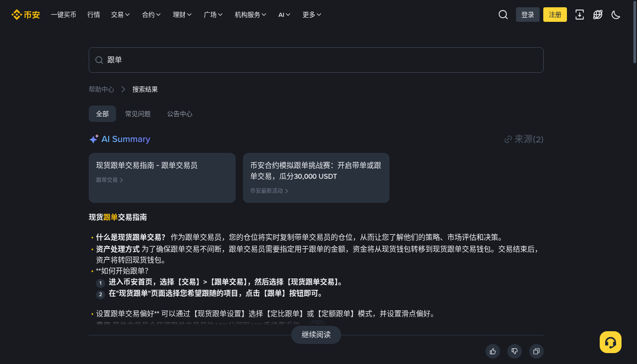Open the 币安合约模拟跟单挑战赛 source card
The image size is (637, 364).
(x=316, y=178)
